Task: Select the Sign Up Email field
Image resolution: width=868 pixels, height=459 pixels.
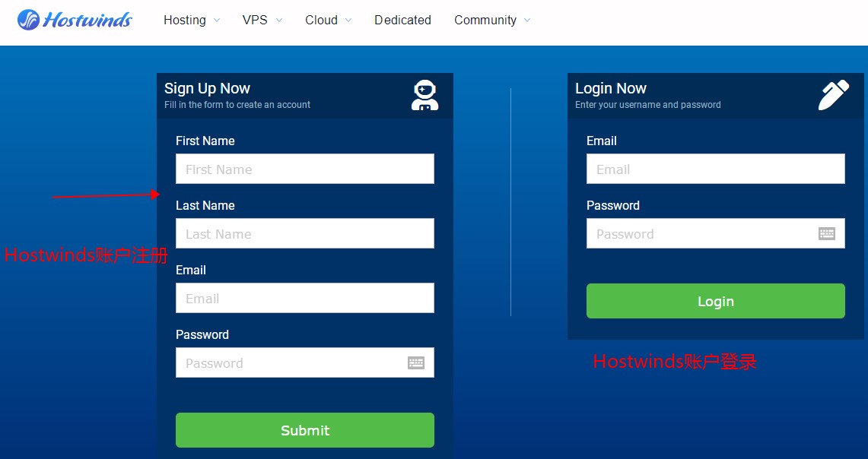Action: [304, 298]
